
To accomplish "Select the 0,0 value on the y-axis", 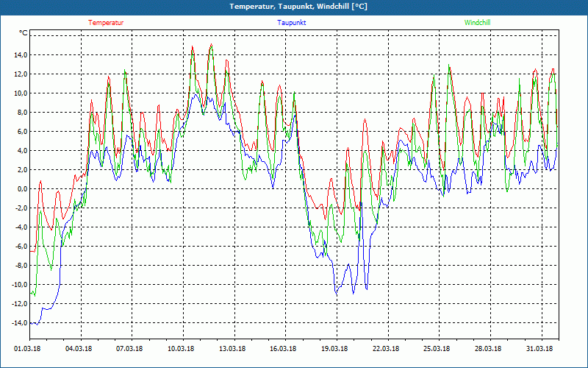I will [x=21, y=189].
